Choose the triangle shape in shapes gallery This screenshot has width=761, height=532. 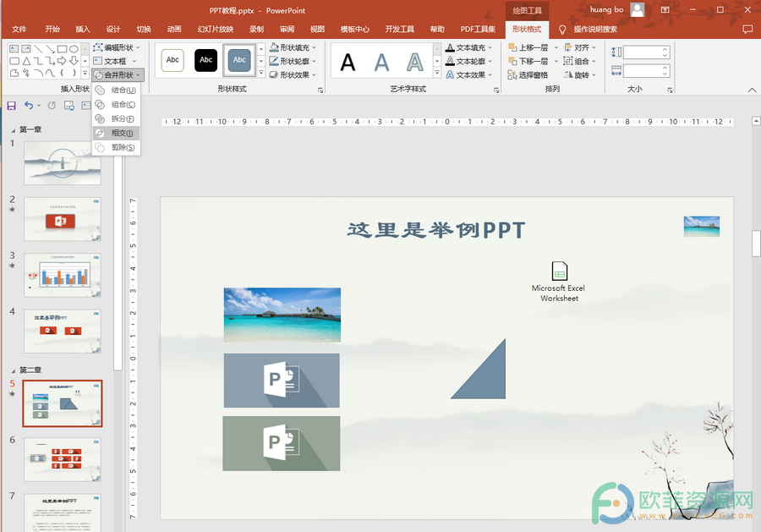coord(26,61)
